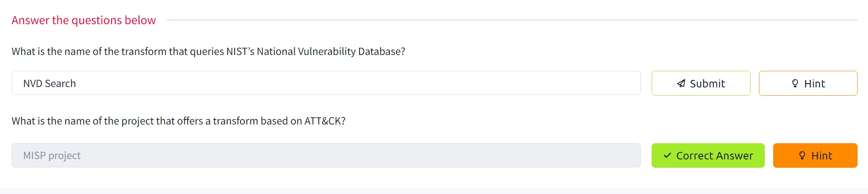868x194 pixels.
Task: Click the 'MISP project' text in the field
Action: pos(52,156)
